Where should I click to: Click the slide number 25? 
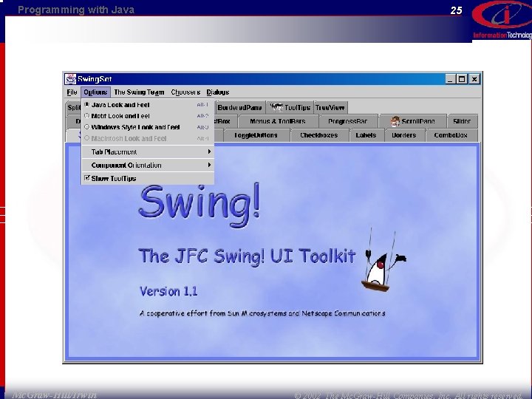[x=457, y=10]
